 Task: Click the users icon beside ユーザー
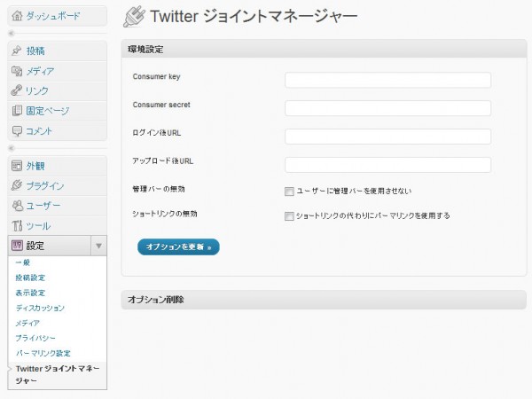(x=17, y=206)
